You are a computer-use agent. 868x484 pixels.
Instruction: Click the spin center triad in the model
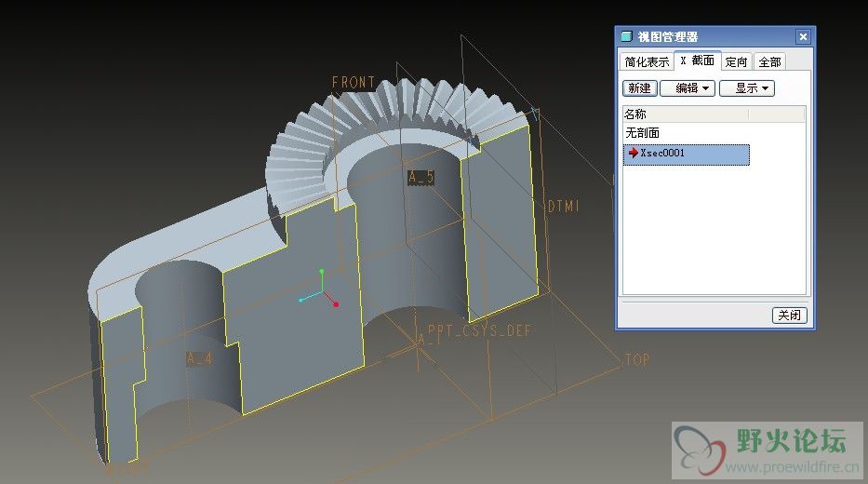coord(320,289)
